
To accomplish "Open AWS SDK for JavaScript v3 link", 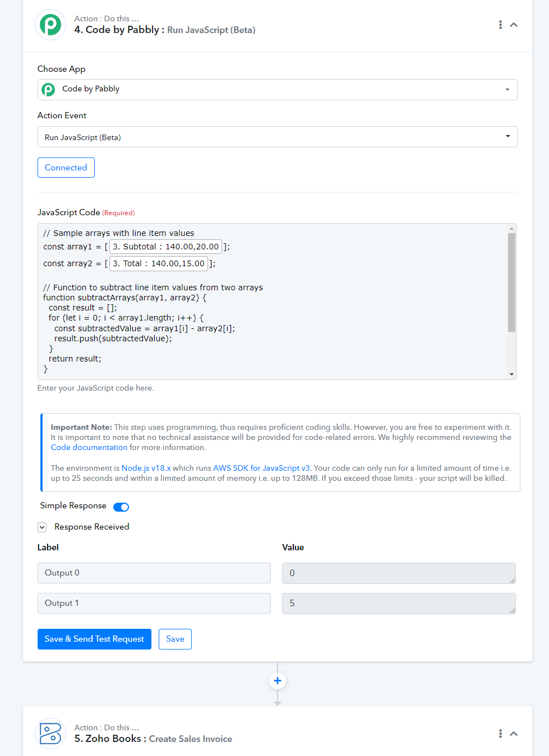I will [x=261, y=468].
